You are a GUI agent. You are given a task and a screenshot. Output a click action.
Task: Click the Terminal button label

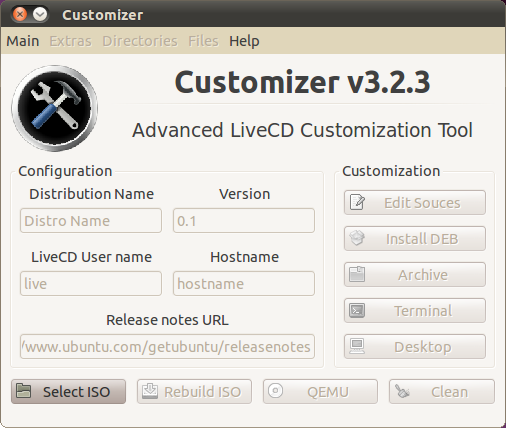(x=423, y=311)
